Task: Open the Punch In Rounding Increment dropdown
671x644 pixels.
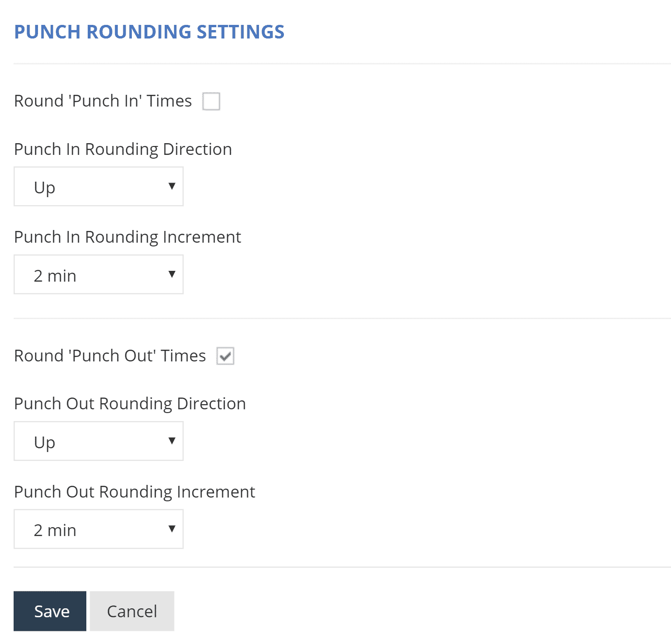Action: coord(99,275)
